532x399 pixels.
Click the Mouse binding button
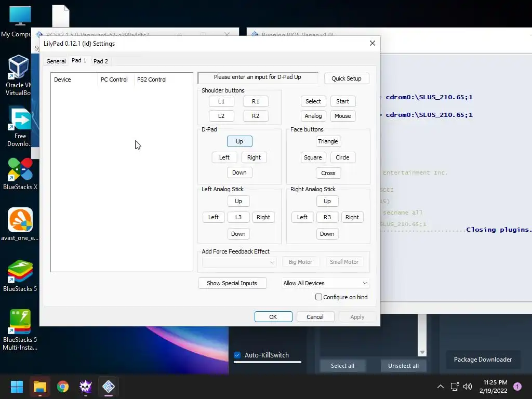point(343,116)
